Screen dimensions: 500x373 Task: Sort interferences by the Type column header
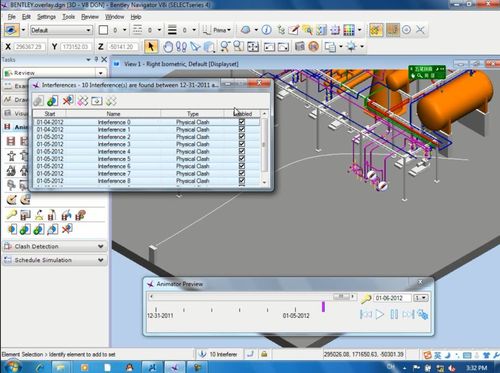click(x=193, y=114)
